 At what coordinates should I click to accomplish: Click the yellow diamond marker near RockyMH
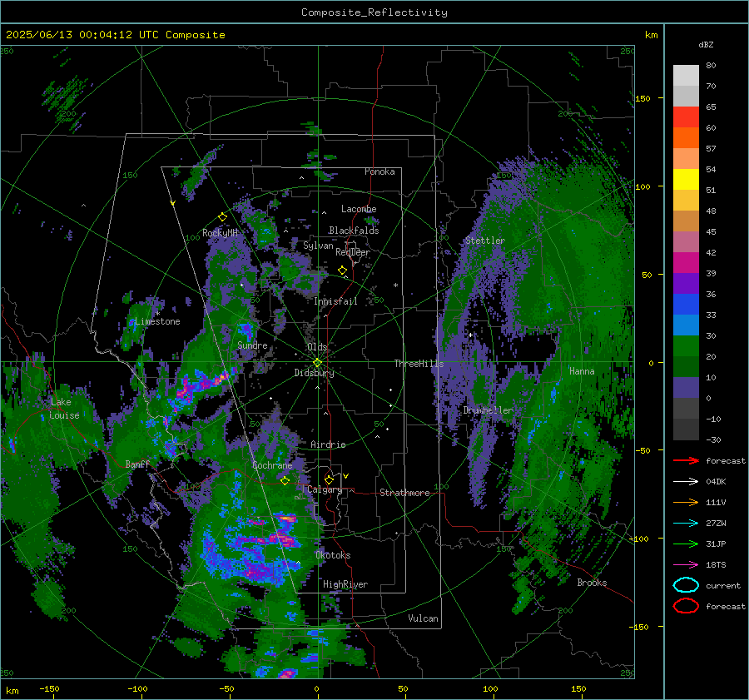[x=222, y=217]
